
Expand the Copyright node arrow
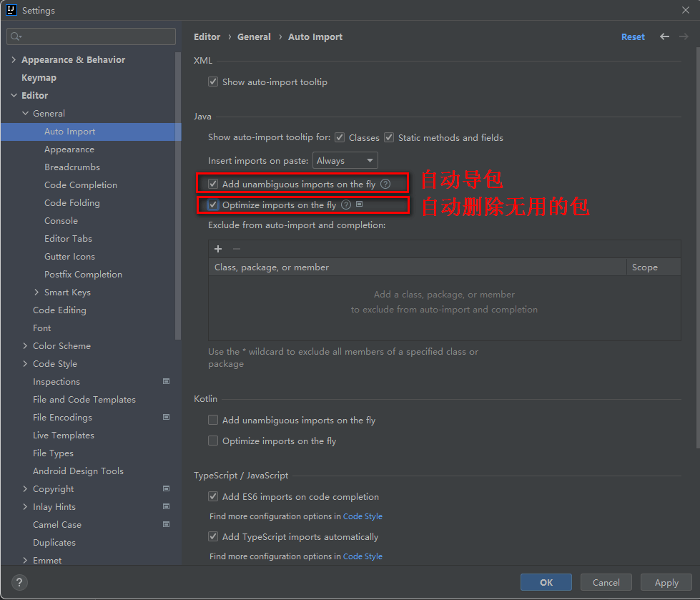[25, 489]
